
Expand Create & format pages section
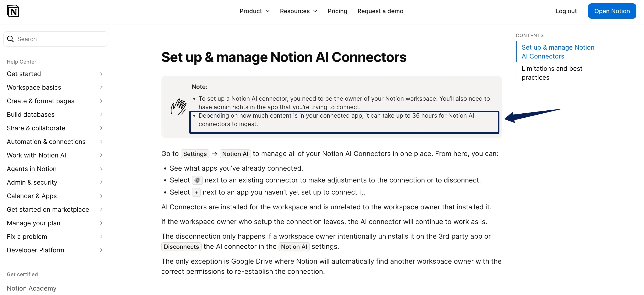pyautogui.click(x=55, y=101)
